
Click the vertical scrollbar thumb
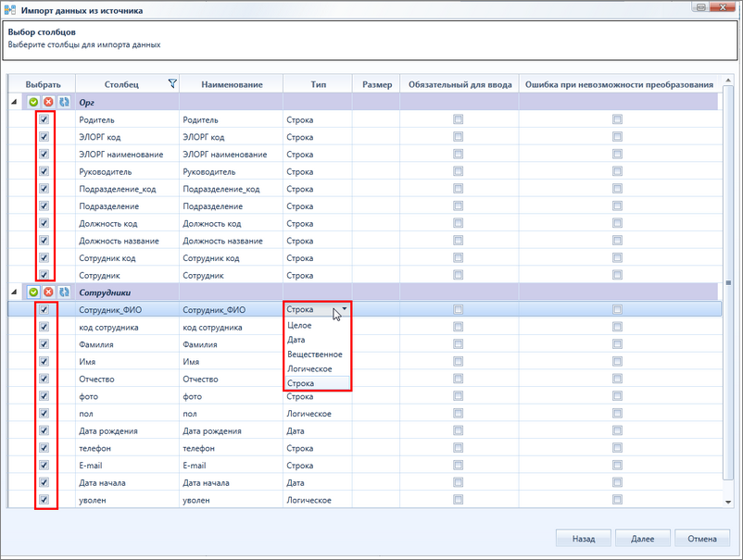(728, 282)
